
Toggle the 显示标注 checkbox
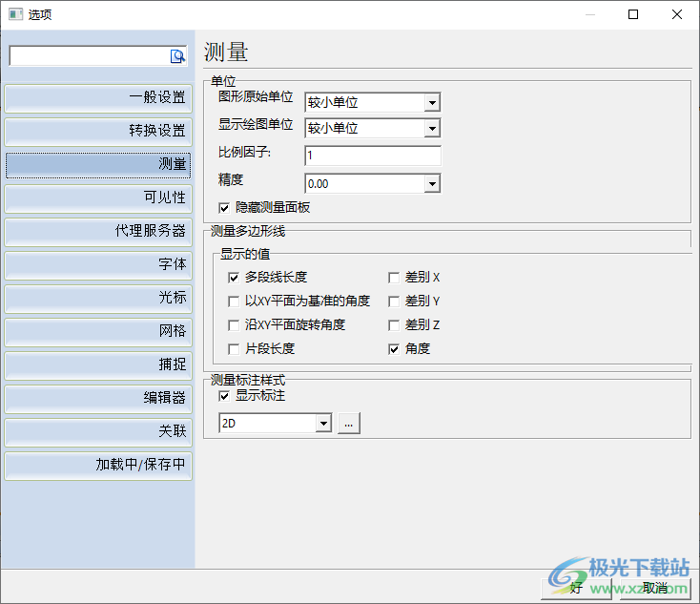tap(224, 396)
